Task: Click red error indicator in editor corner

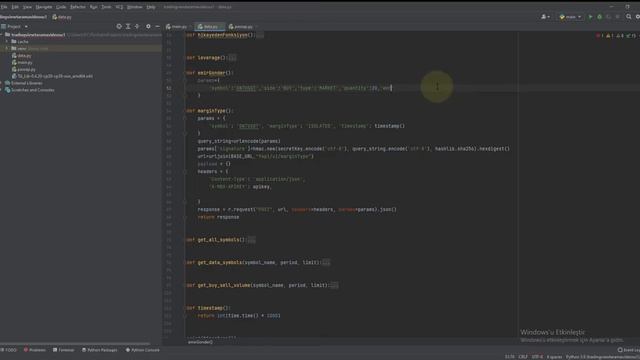Action: (599, 36)
